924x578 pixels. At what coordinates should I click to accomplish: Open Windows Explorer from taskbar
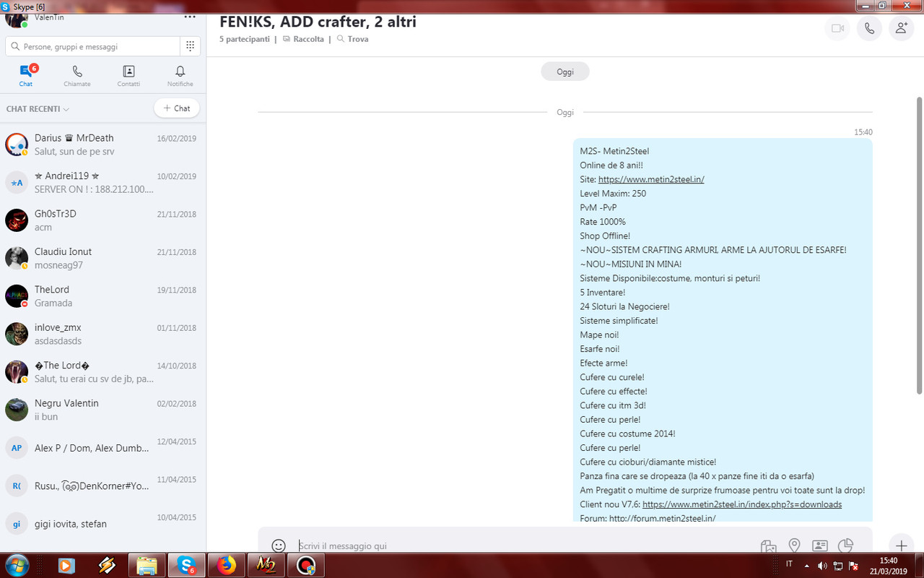point(147,566)
